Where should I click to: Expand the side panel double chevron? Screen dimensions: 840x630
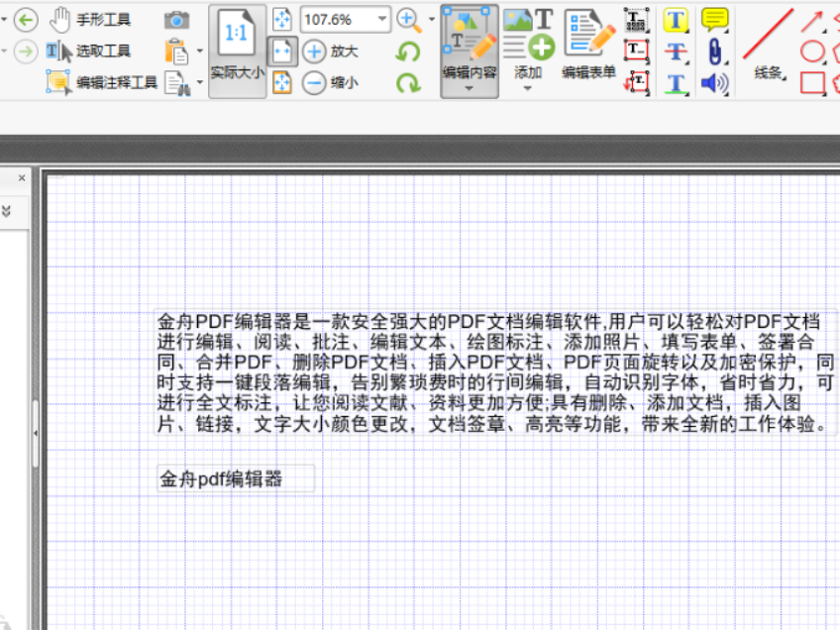pos(6,211)
